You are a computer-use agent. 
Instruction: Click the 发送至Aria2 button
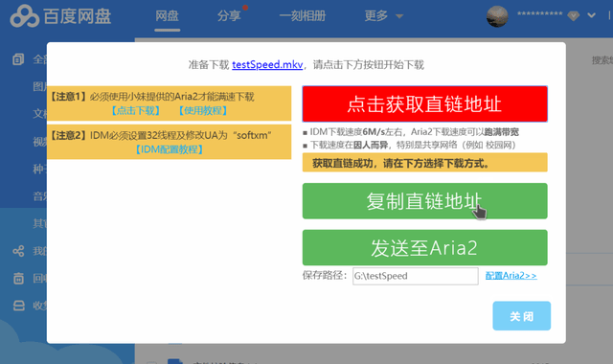point(425,247)
